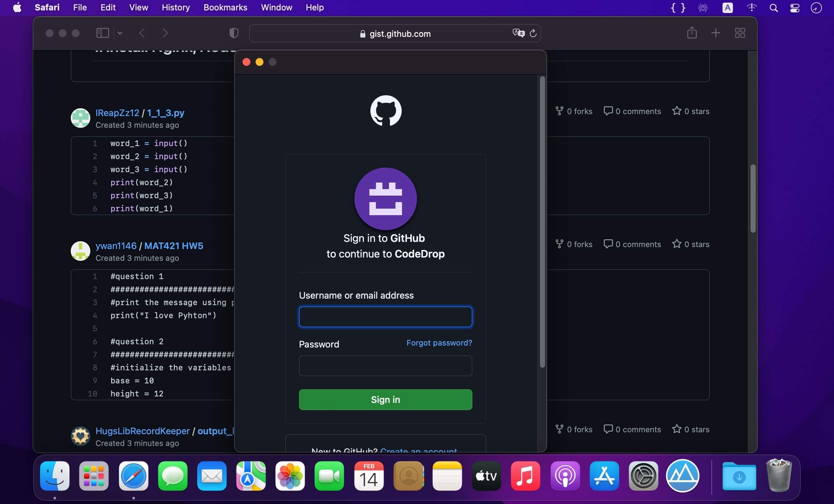
Task: Open the Apple menu
Action: click(17, 7)
